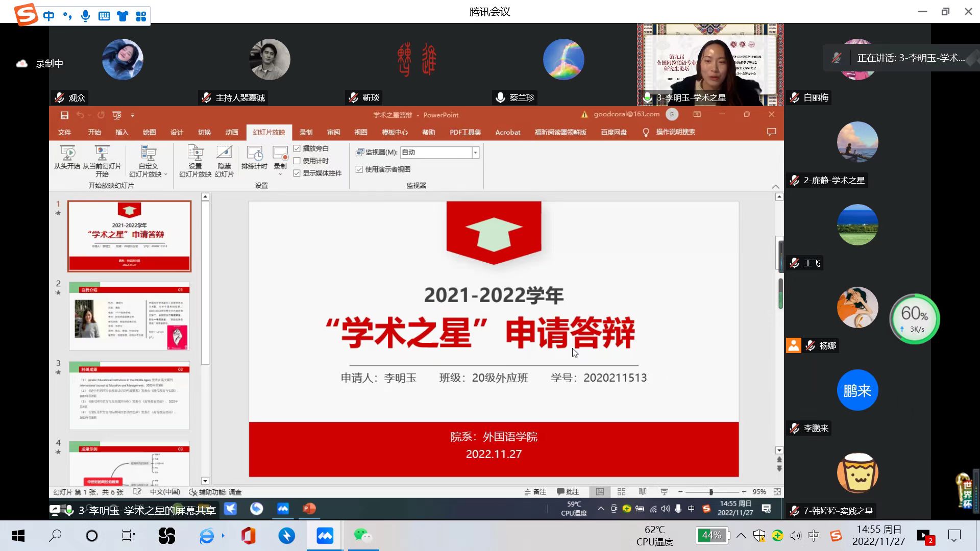
Task: Uncheck 使用演示者视图 checkbox
Action: click(359, 169)
